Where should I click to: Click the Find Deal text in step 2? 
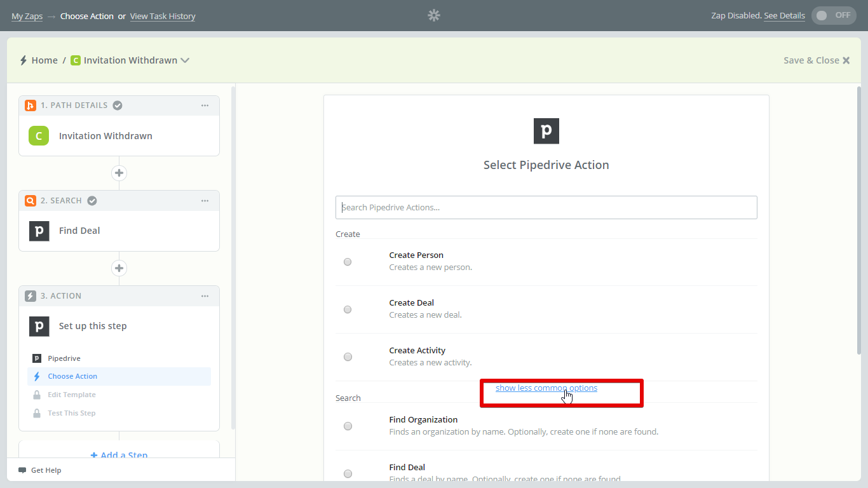[x=79, y=231]
